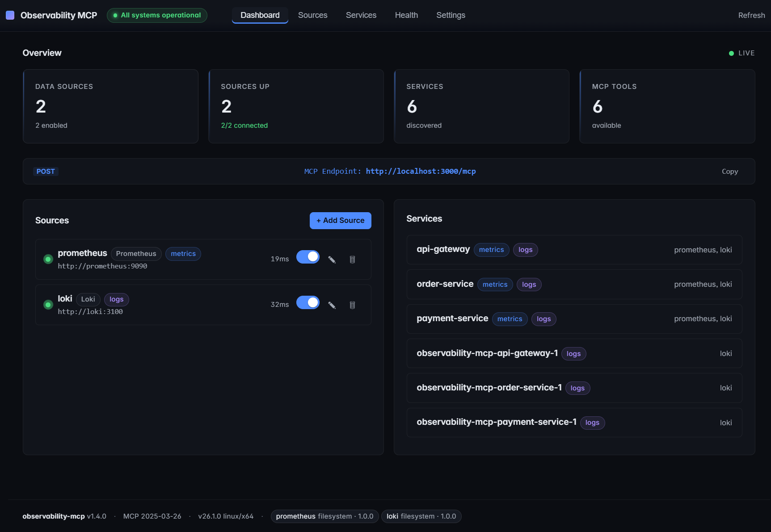Open the Dashboard tab

tap(260, 15)
